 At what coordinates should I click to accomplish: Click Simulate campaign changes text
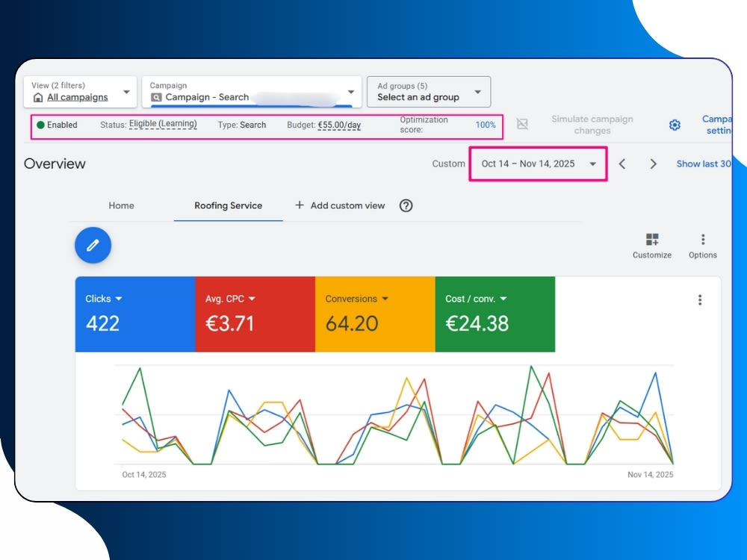click(x=592, y=125)
